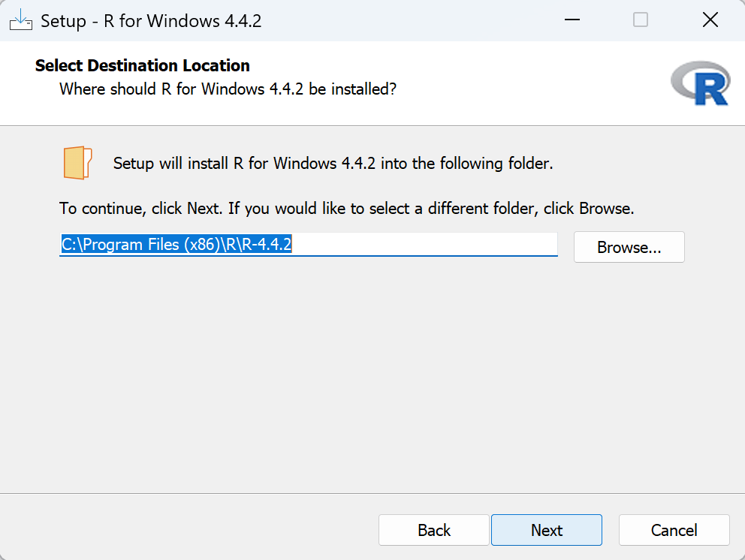Click the "Where should R be installed?" subtitle
Image resolution: width=745 pixels, height=560 pixels.
point(228,89)
